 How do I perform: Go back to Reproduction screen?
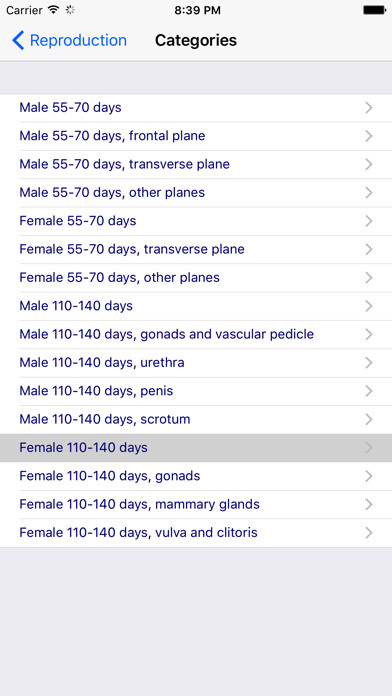pos(69,40)
